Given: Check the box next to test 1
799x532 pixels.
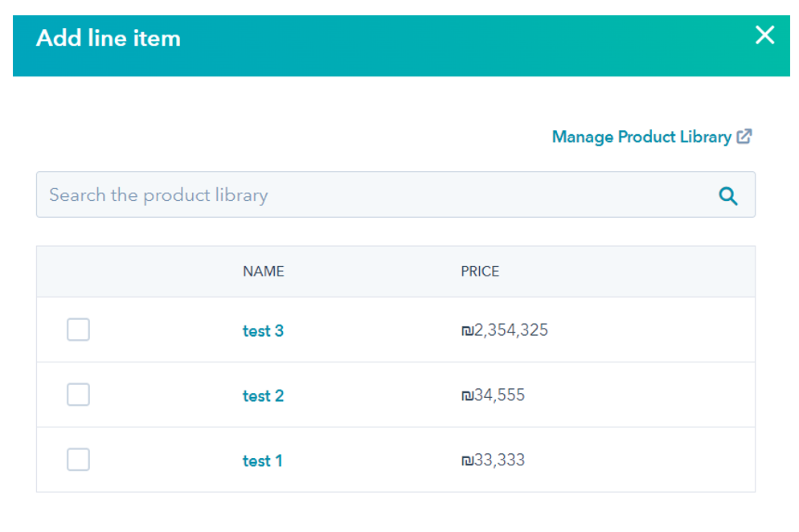Looking at the screenshot, I should tap(78, 460).
